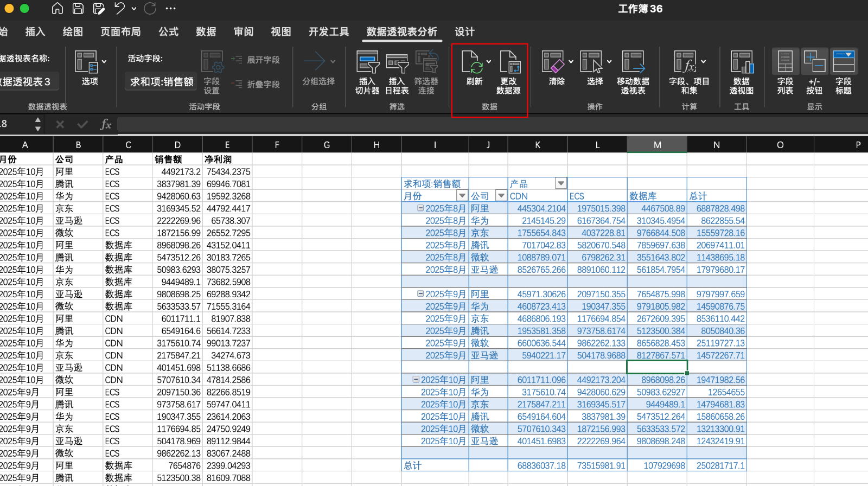The height and width of the screenshot is (486, 868).
Task: Insert a slicer with 插入切片器
Action: [367, 73]
